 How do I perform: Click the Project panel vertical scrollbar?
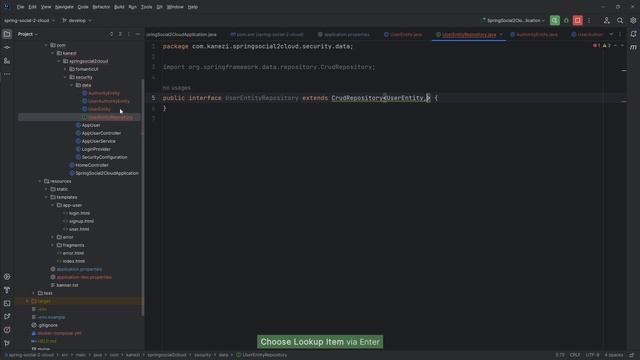point(142,197)
